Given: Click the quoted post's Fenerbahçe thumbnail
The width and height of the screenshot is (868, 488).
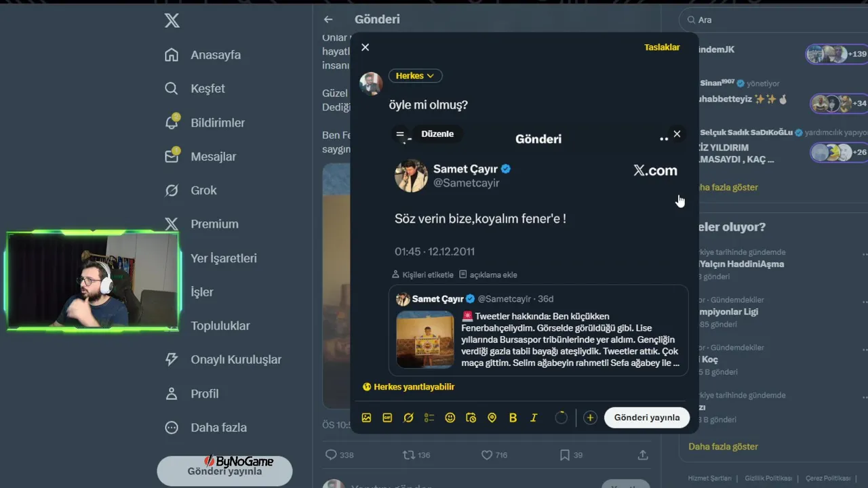Looking at the screenshot, I should coord(425,340).
